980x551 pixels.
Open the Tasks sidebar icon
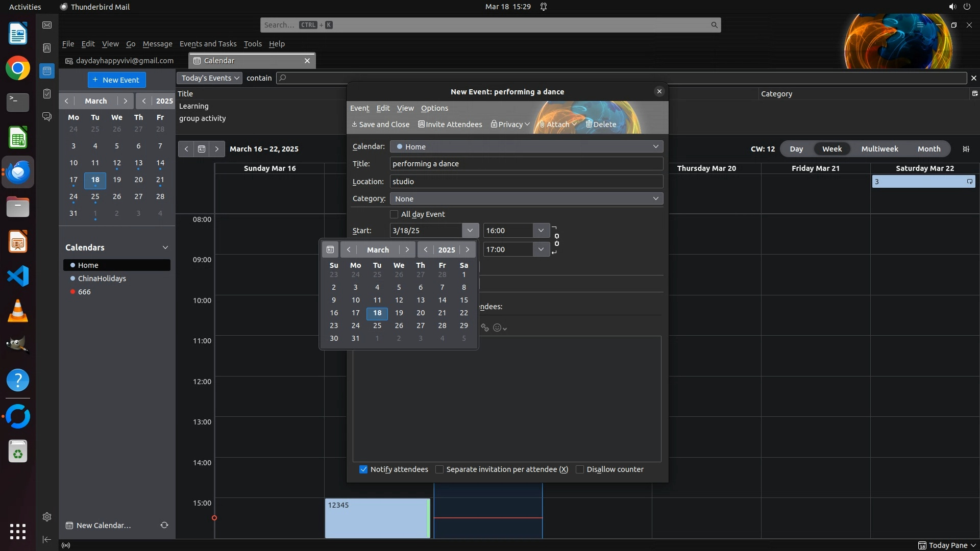pyautogui.click(x=46, y=94)
